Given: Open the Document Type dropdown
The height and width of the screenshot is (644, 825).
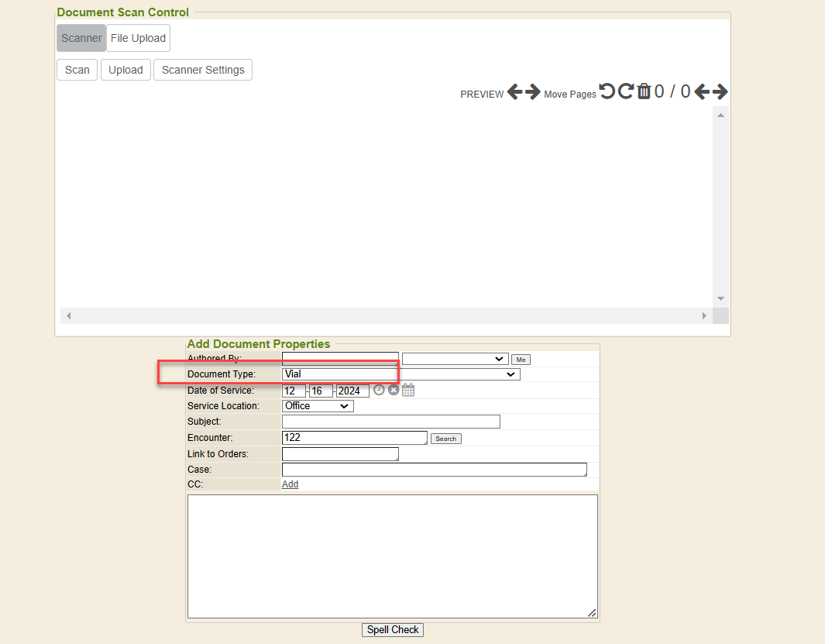Looking at the screenshot, I should click(400, 374).
